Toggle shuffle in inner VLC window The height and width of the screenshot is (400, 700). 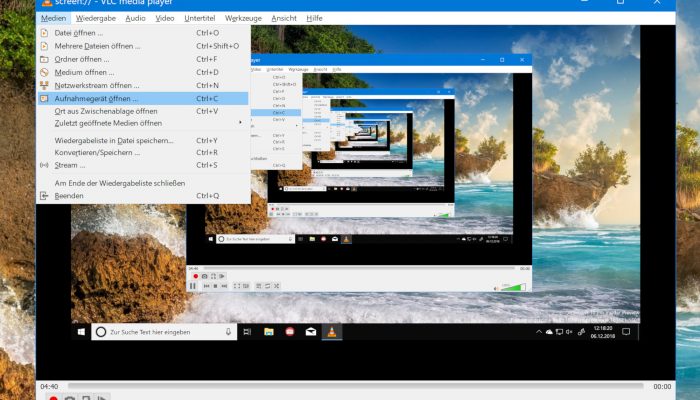[276, 286]
